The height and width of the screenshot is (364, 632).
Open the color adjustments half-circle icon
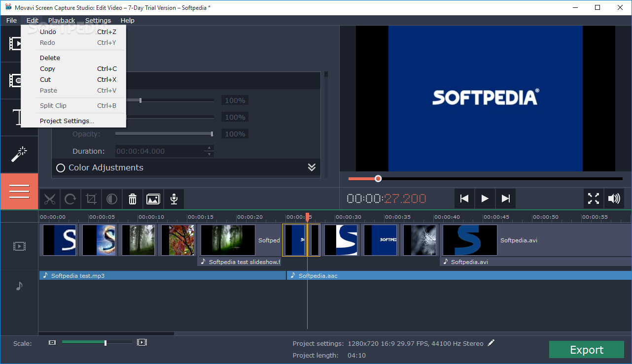[x=111, y=199]
